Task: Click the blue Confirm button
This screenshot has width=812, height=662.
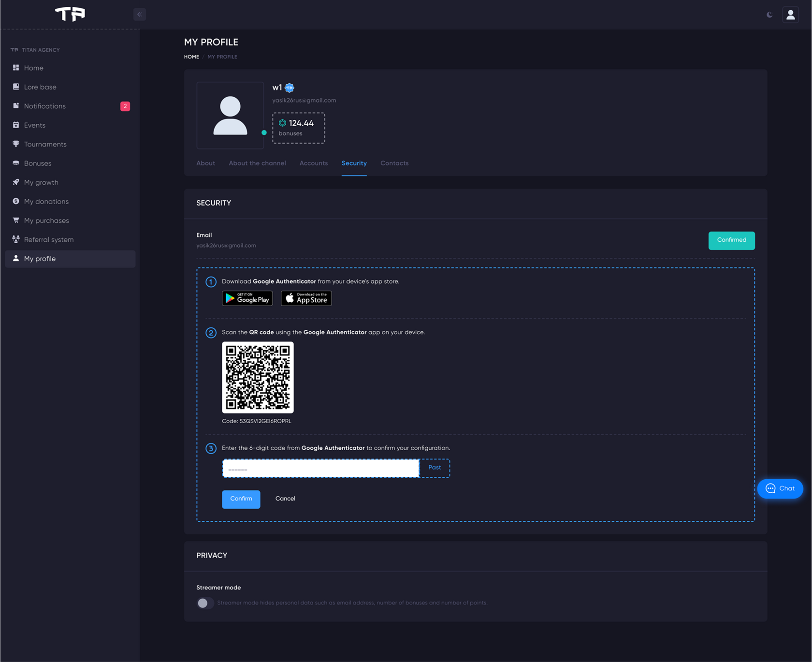Action: (241, 499)
